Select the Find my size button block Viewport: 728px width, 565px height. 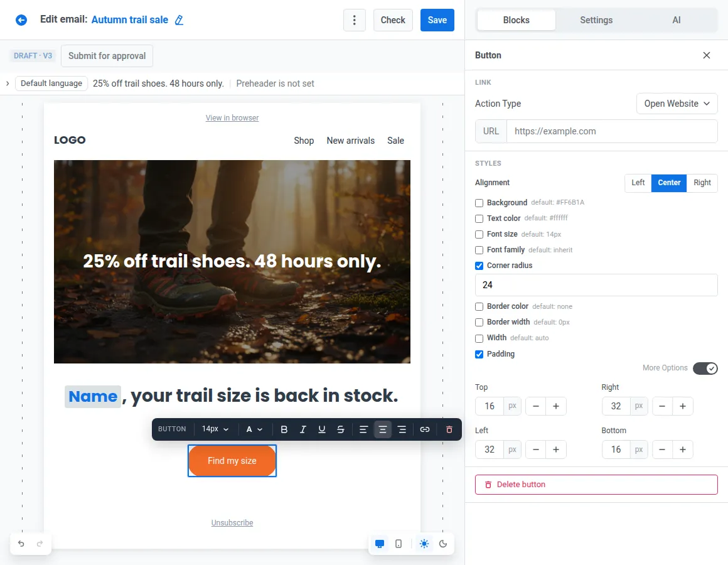coord(232,461)
